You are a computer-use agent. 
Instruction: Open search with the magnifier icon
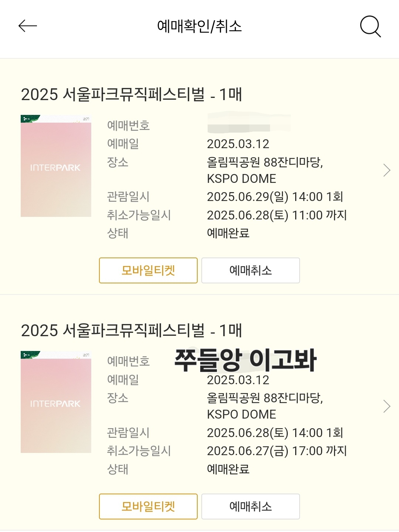point(370,26)
